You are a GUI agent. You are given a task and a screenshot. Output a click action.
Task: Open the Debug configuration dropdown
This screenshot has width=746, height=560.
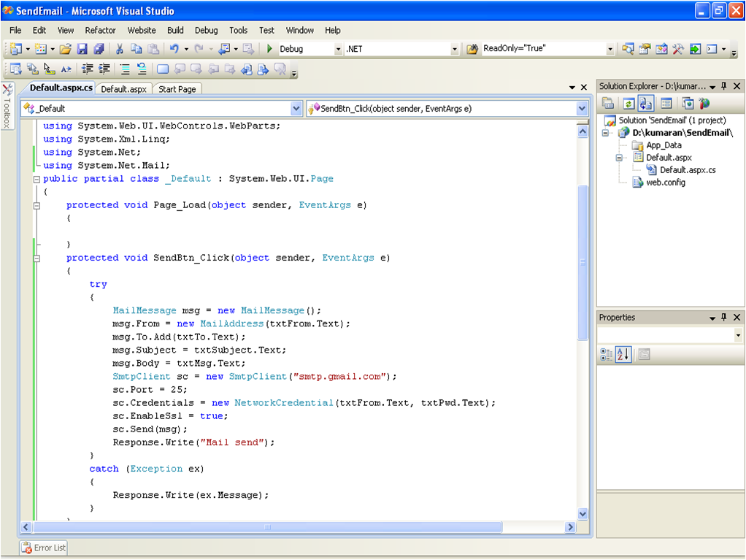[x=338, y=48]
